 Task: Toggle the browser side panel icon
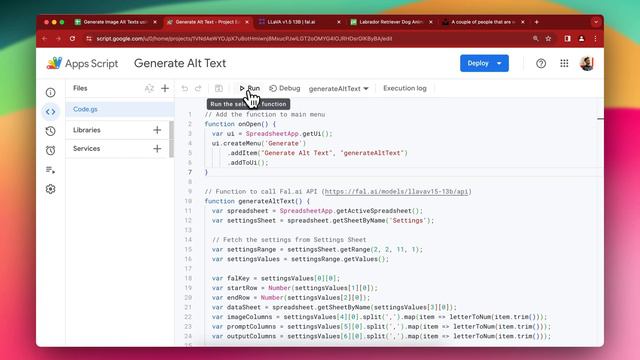pos(568,38)
